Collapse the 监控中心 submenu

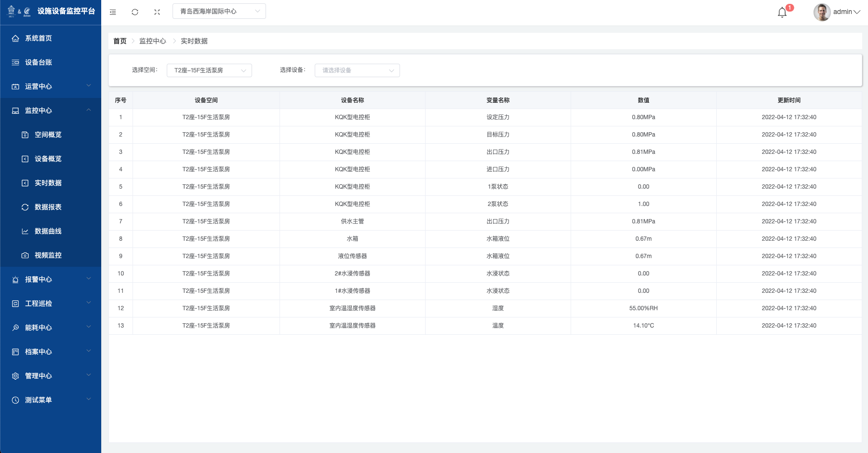[x=89, y=110]
